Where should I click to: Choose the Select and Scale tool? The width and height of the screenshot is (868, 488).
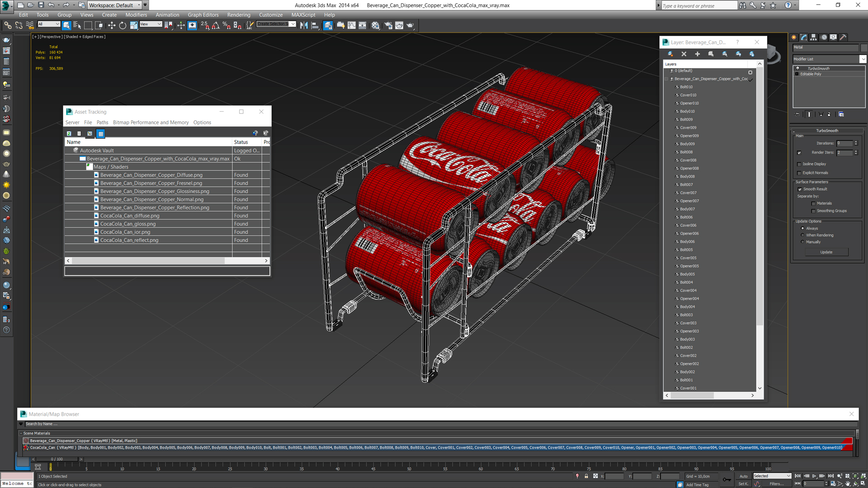click(x=134, y=25)
